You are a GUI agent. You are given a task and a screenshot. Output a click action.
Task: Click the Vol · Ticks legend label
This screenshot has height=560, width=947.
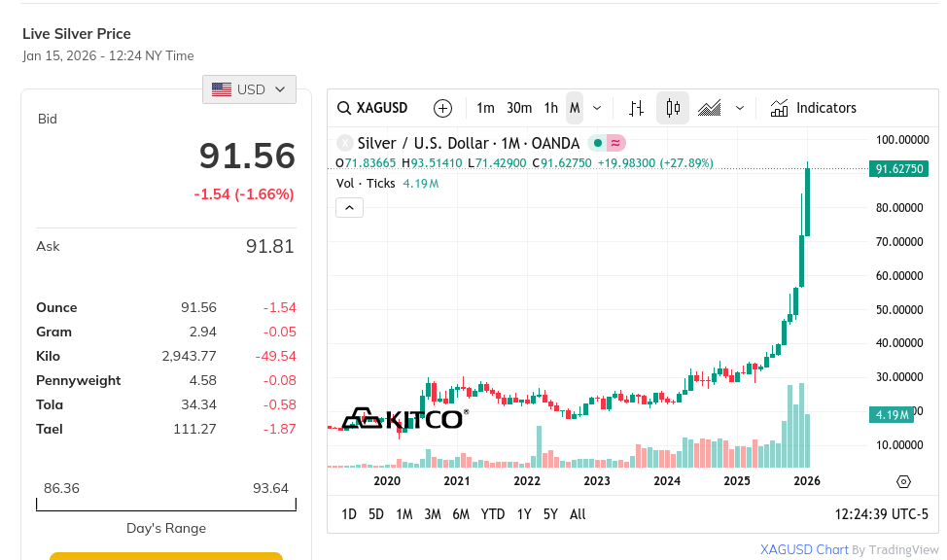pos(366,184)
